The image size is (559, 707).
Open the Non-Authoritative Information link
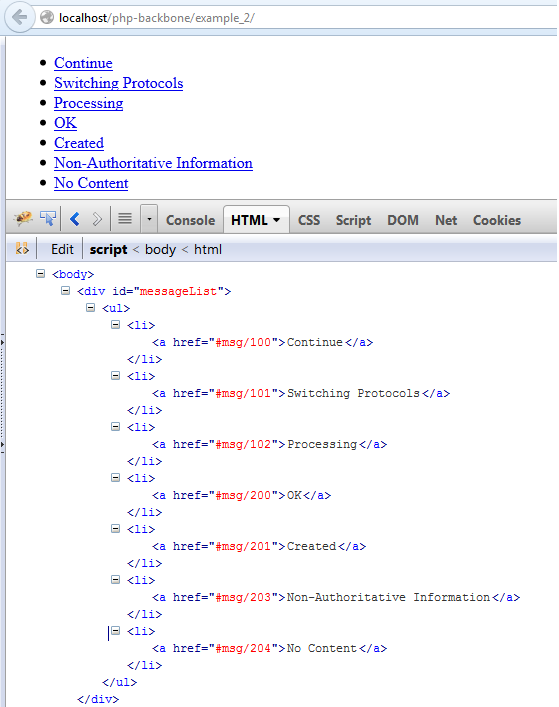pos(153,163)
